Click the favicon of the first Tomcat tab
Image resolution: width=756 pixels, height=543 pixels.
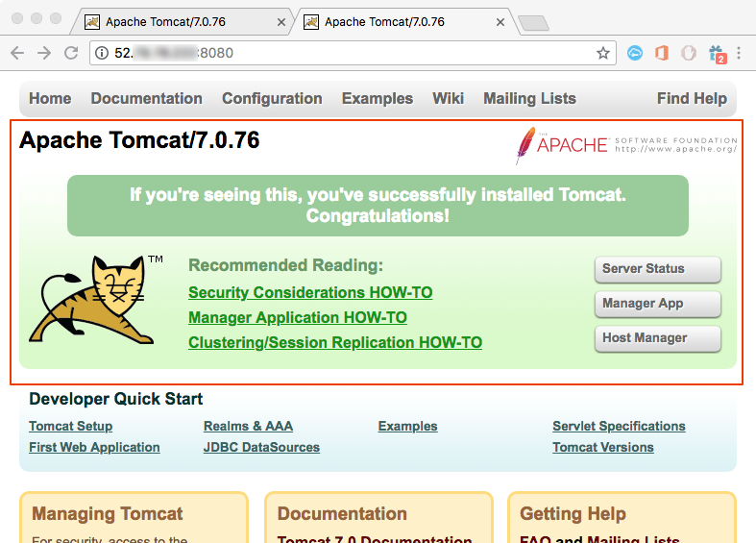tap(92, 22)
